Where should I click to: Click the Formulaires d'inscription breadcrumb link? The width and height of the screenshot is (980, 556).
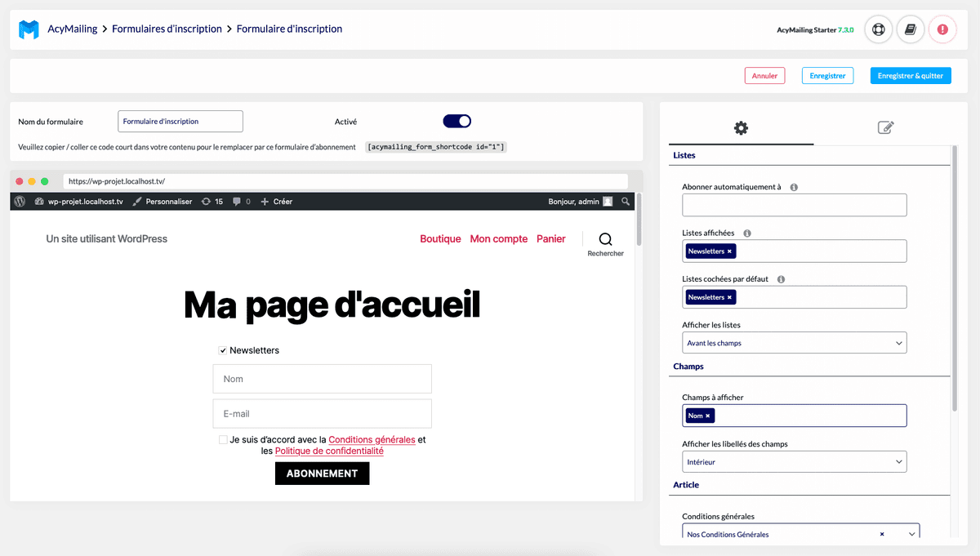point(167,29)
